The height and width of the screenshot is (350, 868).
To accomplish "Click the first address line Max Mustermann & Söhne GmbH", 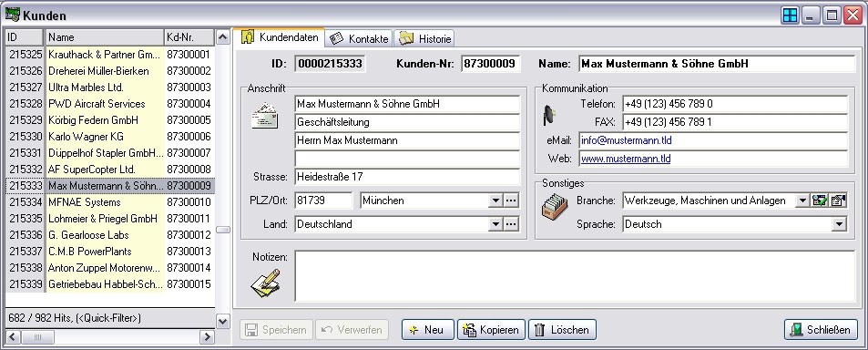I will click(407, 104).
